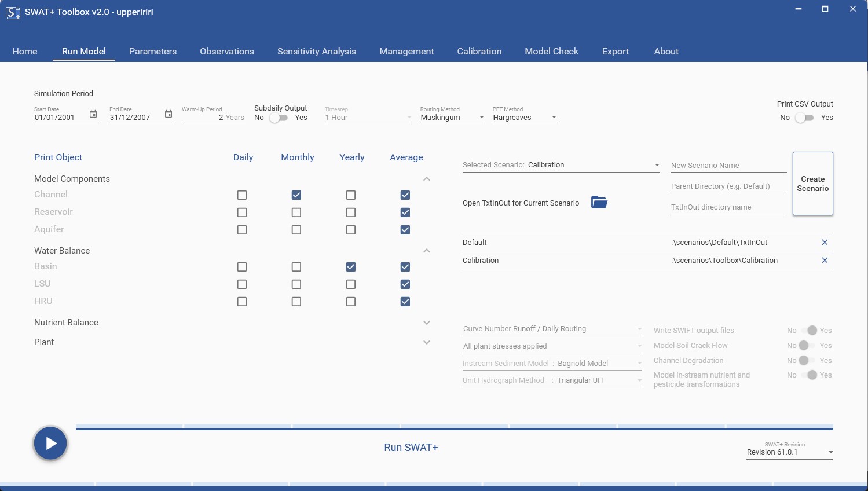
Task: Select the .\scenarios\Toolbox\Calibration path text
Action: pyautogui.click(x=724, y=261)
